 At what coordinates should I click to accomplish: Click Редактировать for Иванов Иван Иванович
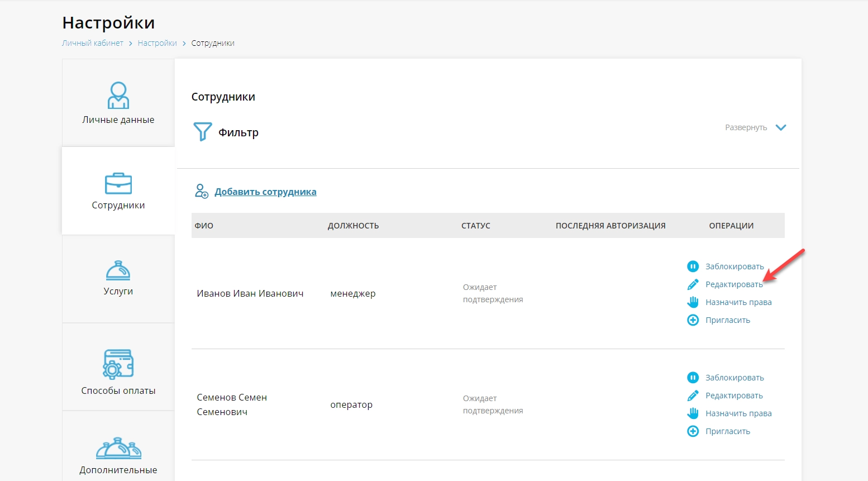click(734, 284)
